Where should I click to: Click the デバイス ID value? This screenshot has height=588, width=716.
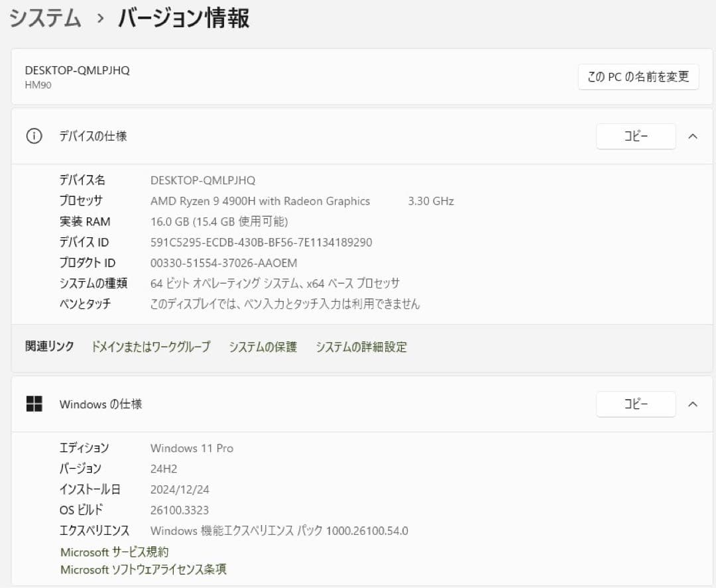[x=261, y=242]
